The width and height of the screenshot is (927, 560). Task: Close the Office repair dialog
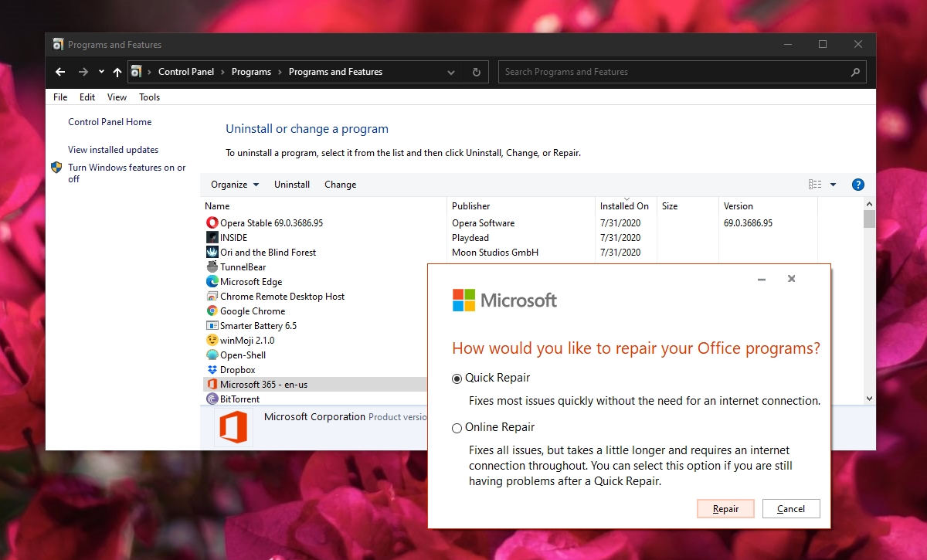791,279
